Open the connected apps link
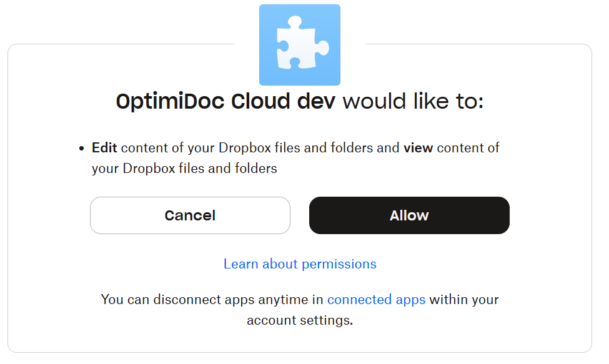Viewport: 609px width, 364px height. click(376, 300)
